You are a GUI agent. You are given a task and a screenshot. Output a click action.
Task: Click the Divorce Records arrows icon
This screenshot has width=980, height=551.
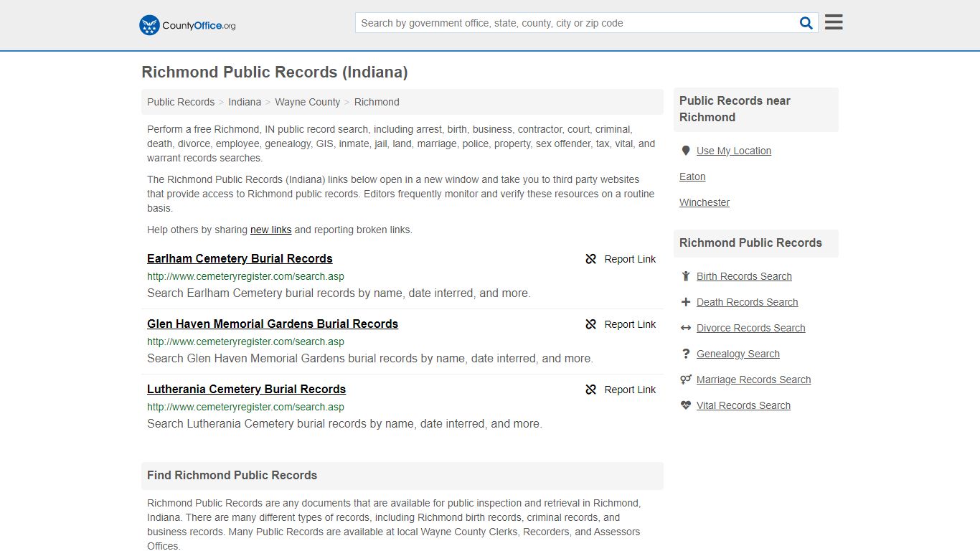(x=686, y=328)
